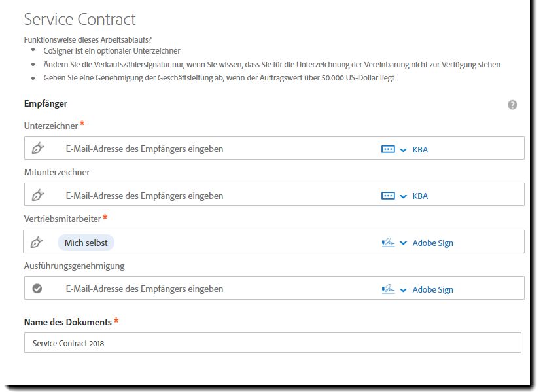Expand authentication dropdown arrow for Unterzeichner
This screenshot has height=392, width=543.
403,150
